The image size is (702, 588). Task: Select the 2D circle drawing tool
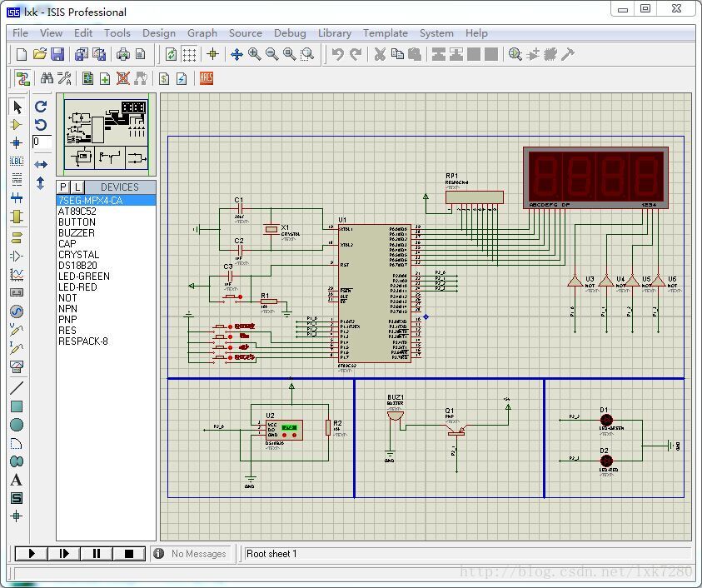click(x=17, y=425)
